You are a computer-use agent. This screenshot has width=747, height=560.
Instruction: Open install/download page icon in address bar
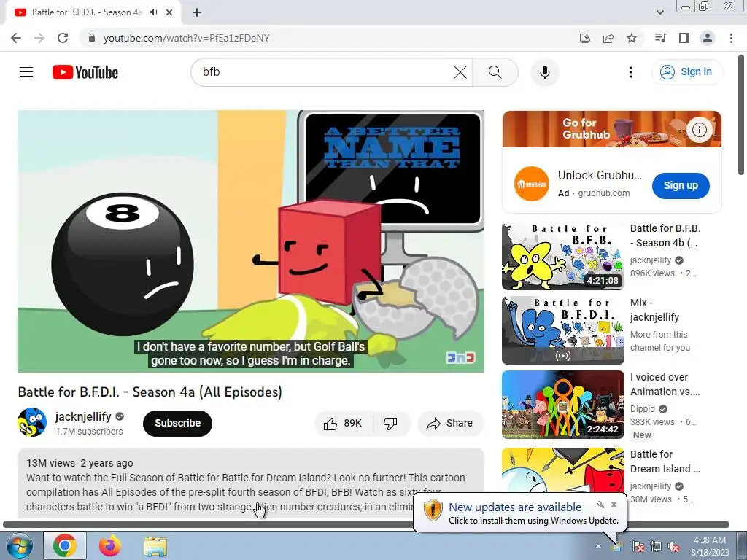point(585,38)
